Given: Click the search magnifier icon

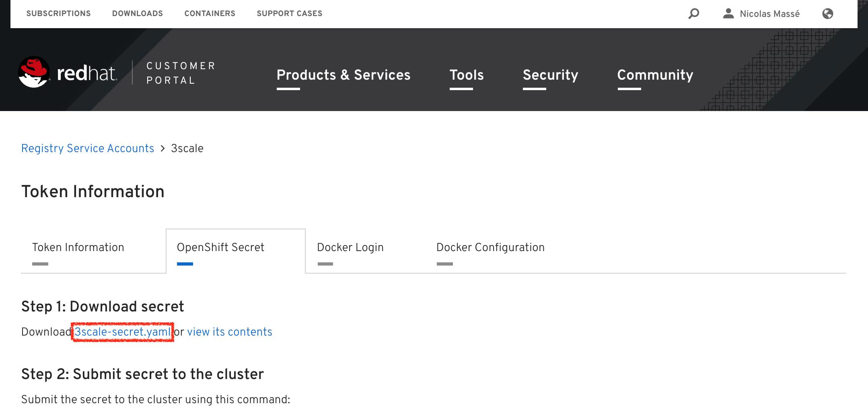Looking at the screenshot, I should (x=693, y=14).
